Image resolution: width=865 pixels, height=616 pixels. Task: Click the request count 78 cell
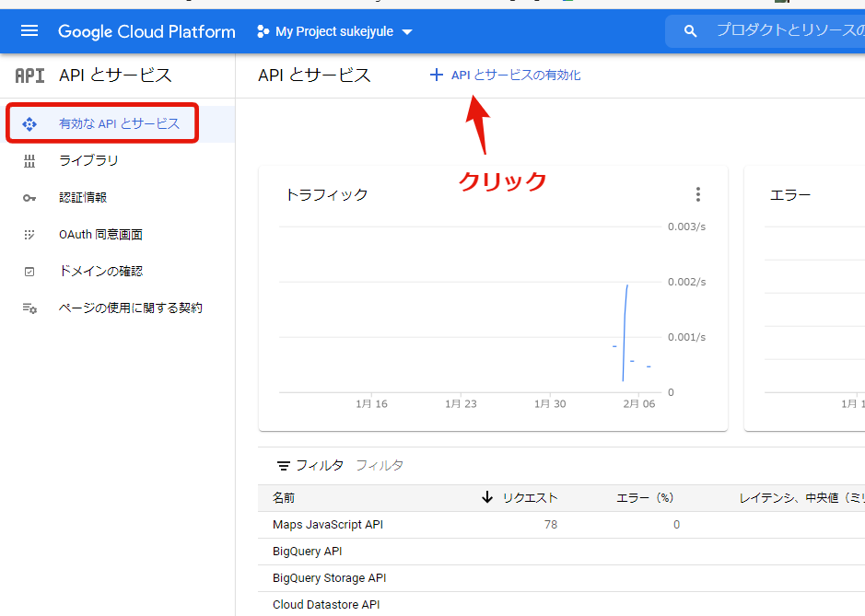point(551,525)
